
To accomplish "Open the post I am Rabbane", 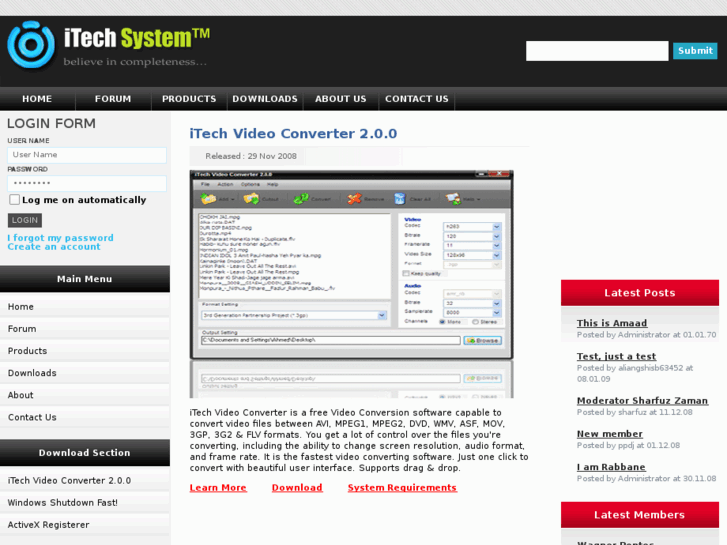I will click(611, 467).
